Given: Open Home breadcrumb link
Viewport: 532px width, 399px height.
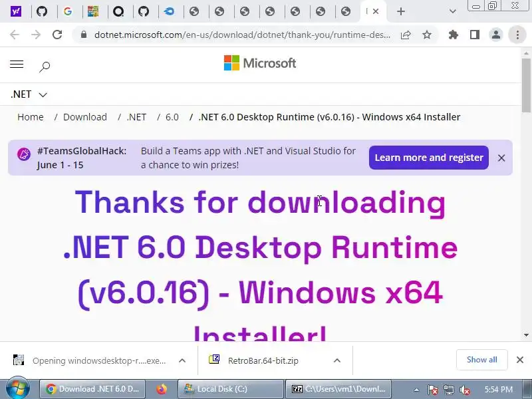Looking at the screenshot, I should click(31, 117).
